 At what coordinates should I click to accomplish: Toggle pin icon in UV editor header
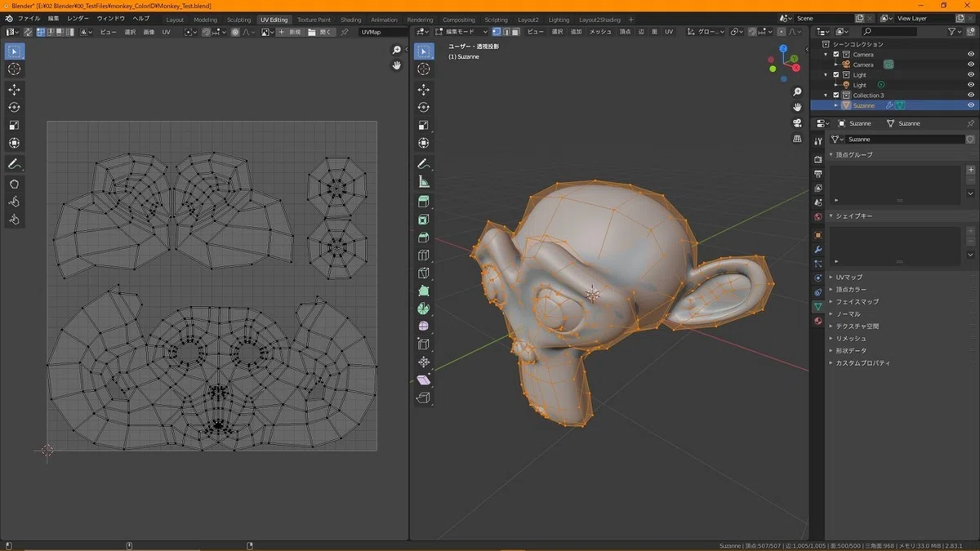(x=345, y=32)
